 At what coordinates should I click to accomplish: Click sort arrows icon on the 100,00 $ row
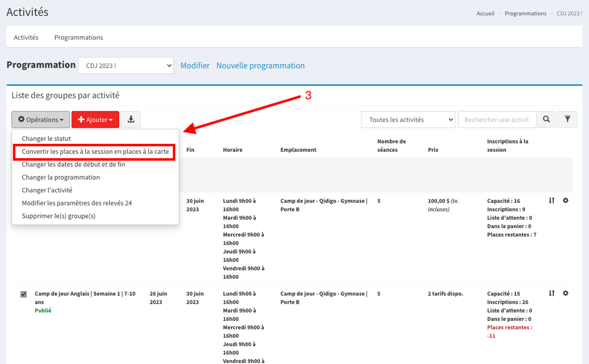[x=552, y=201]
